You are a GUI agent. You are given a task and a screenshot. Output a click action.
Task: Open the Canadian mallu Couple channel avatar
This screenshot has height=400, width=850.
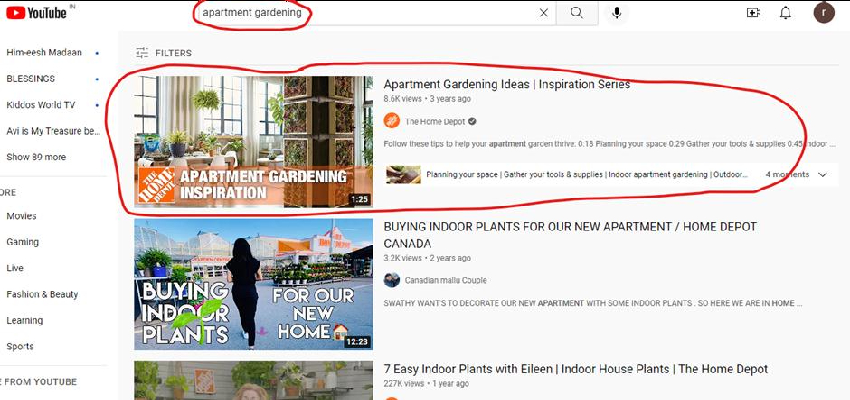pos(391,280)
